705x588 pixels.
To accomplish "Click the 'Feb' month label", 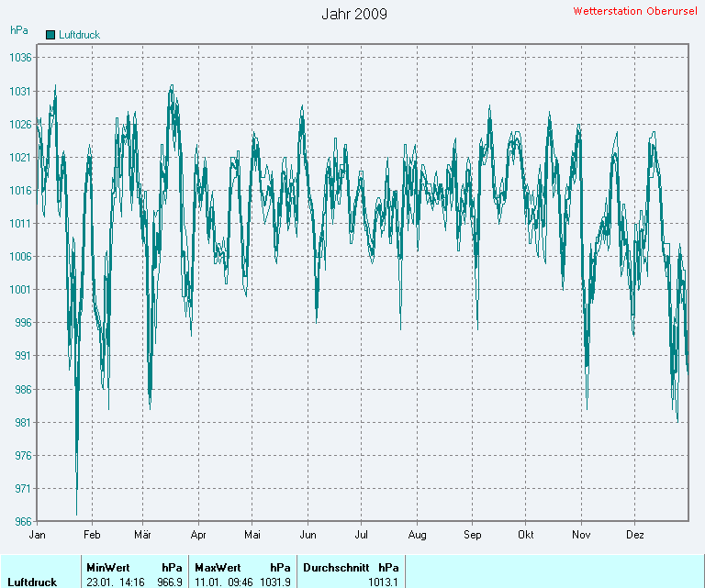I will [92, 535].
